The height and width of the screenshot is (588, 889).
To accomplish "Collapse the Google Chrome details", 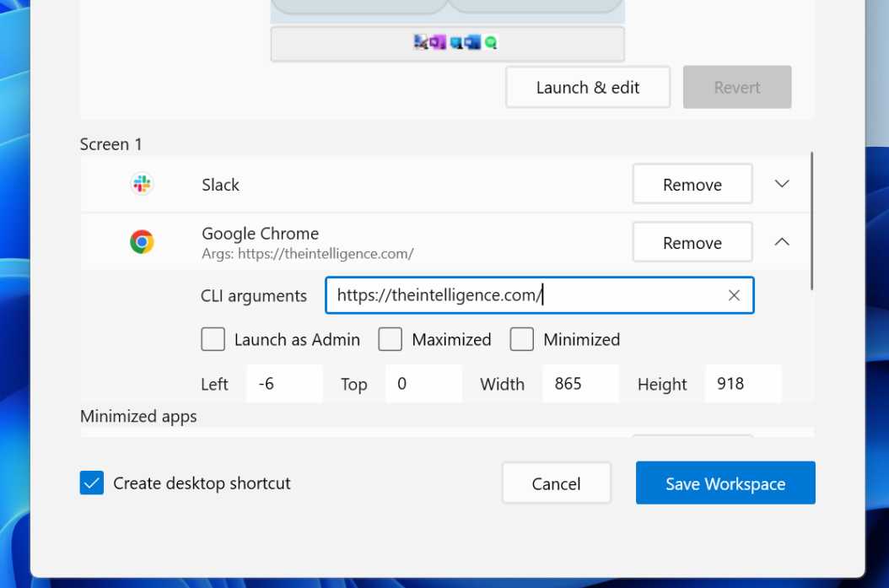I will (x=782, y=241).
